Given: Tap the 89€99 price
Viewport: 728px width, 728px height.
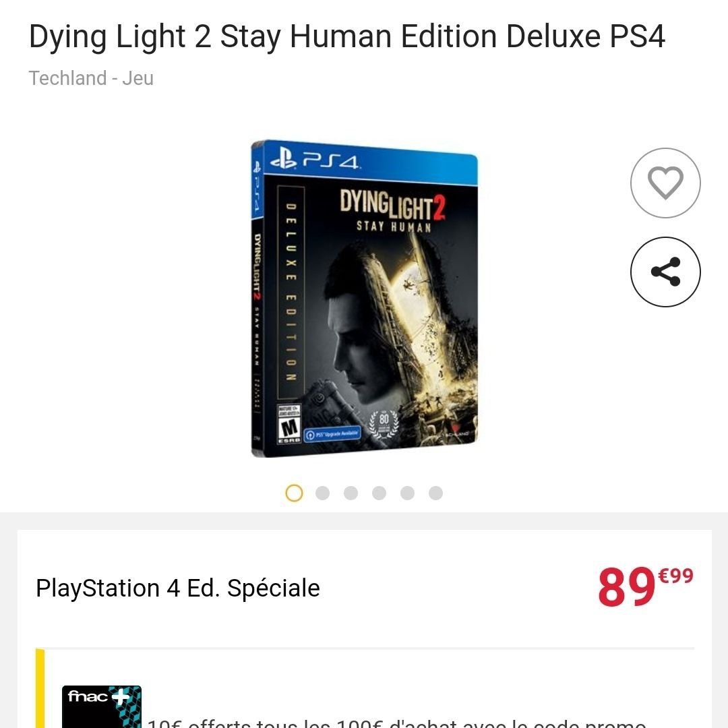Looking at the screenshot, I should pos(645,586).
